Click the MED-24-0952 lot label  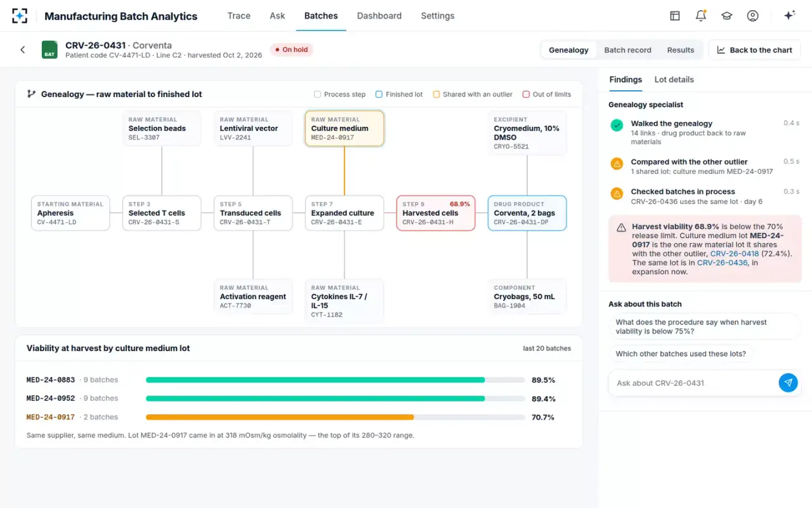pyautogui.click(x=51, y=399)
